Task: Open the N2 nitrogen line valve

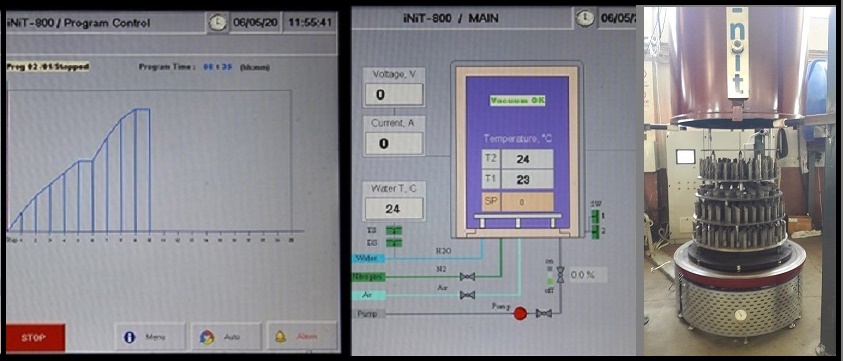Action: (x=467, y=277)
